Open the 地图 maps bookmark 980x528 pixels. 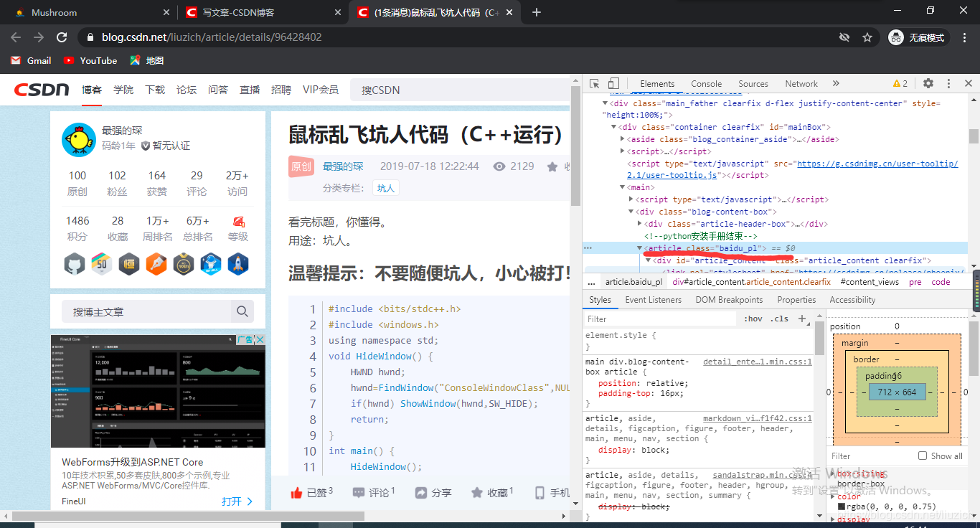coord(147,60)
